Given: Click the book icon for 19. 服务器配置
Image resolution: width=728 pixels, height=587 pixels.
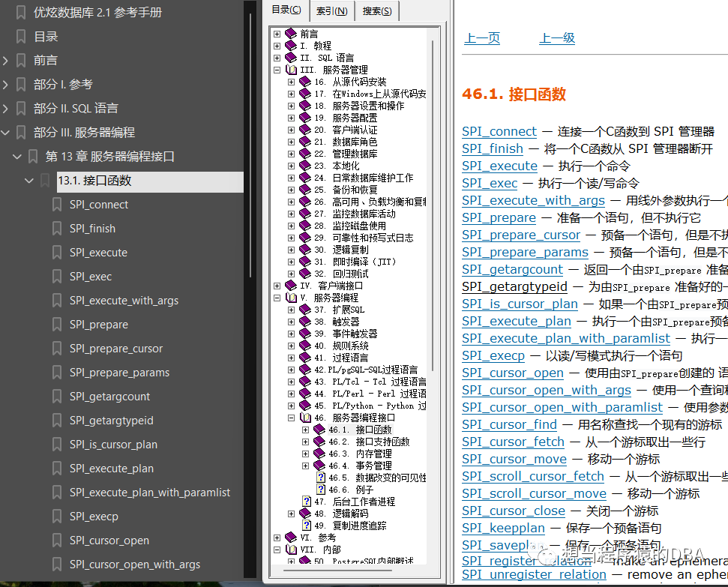Looking at the screenshot, I should (305, 118).
